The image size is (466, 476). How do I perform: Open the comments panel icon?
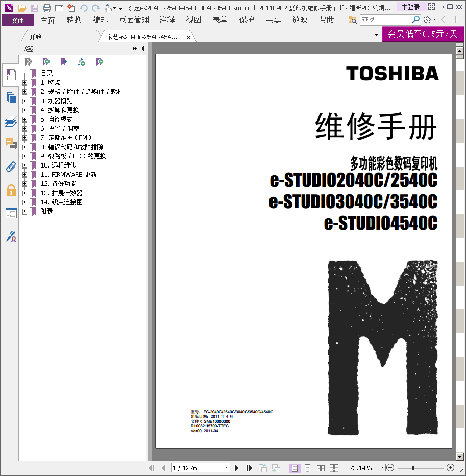pos(11,144)
